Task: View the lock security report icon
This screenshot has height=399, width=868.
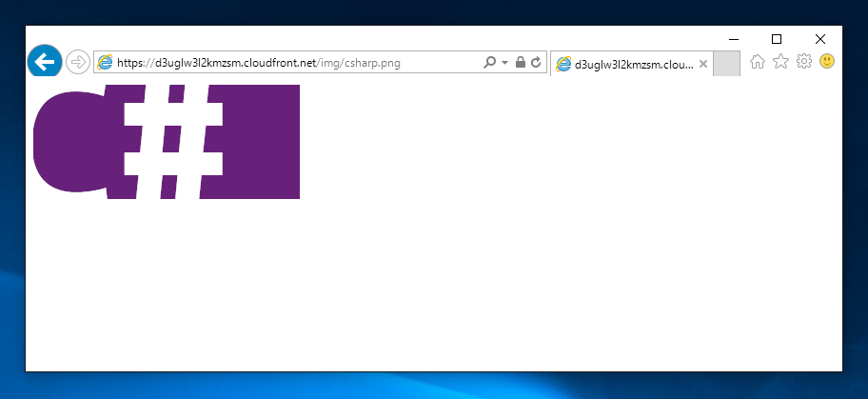Action: click(521, 62)
